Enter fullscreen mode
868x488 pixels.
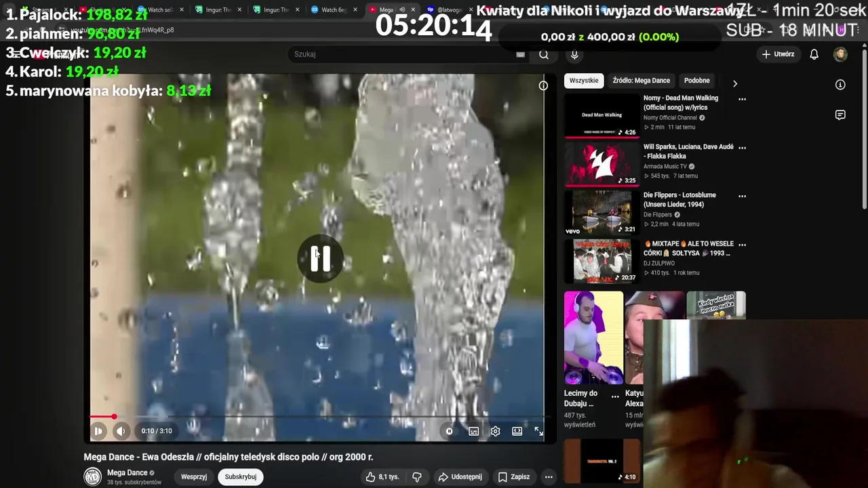538,431
